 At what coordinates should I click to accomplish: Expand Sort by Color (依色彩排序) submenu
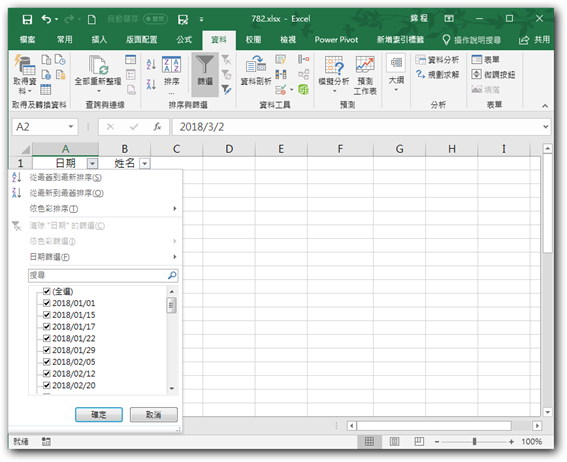pyautogui.click(x=103, y=209)
